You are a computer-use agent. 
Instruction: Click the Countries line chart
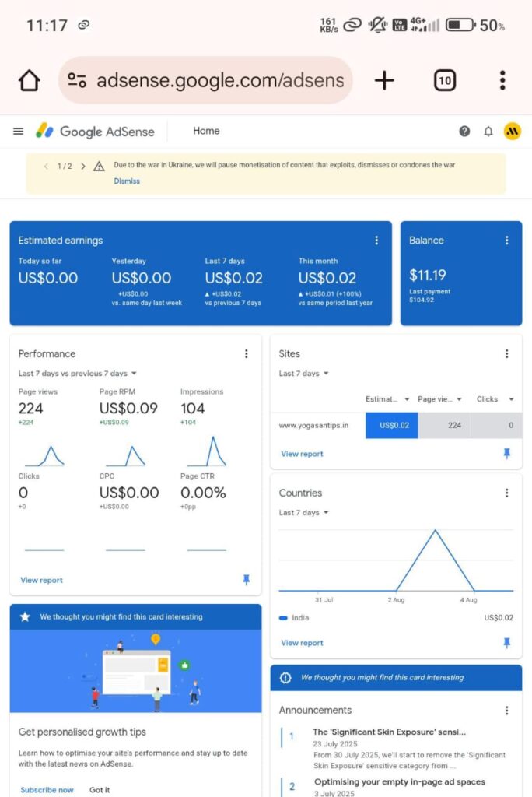point(396,560)
